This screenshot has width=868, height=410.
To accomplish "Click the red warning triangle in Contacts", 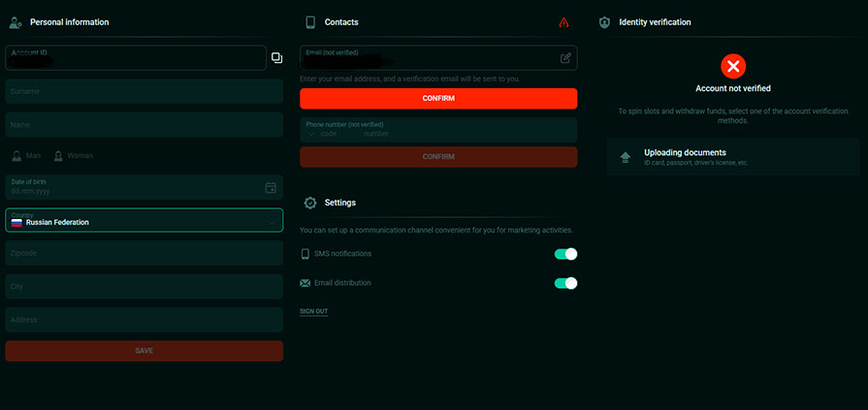I will [564, 22].
